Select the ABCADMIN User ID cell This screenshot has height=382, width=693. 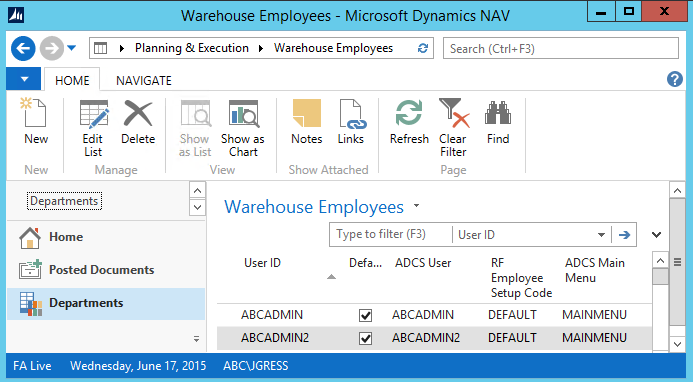click(272, 315)
